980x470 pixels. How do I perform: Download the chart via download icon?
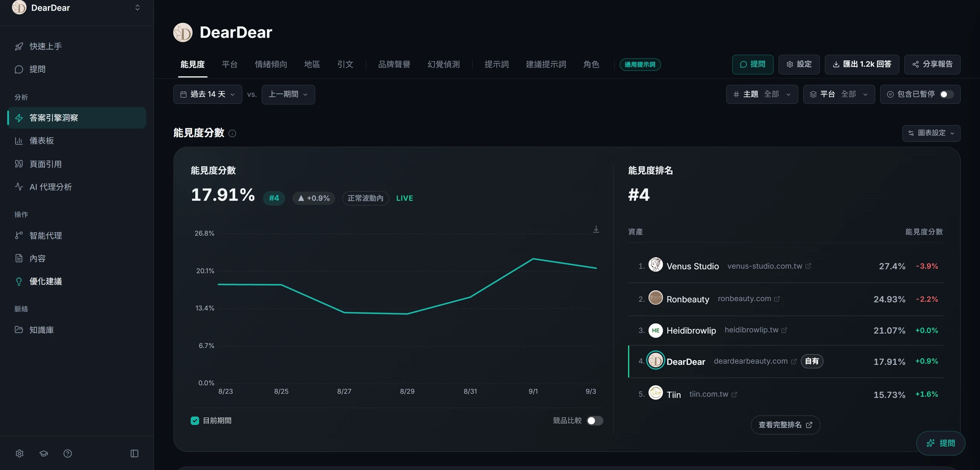click(596, 229)
